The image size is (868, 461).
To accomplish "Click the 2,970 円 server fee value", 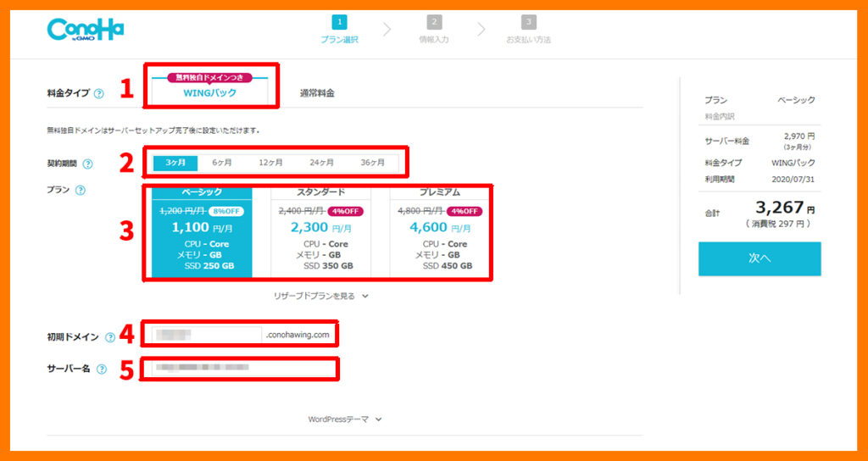I will pyautogui.click(x=799, y=136).
